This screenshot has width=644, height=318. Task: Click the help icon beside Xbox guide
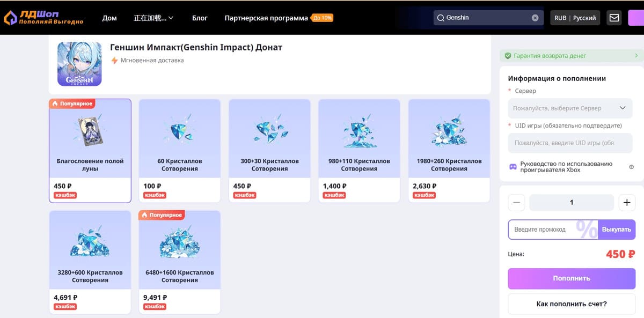point(631,167)
